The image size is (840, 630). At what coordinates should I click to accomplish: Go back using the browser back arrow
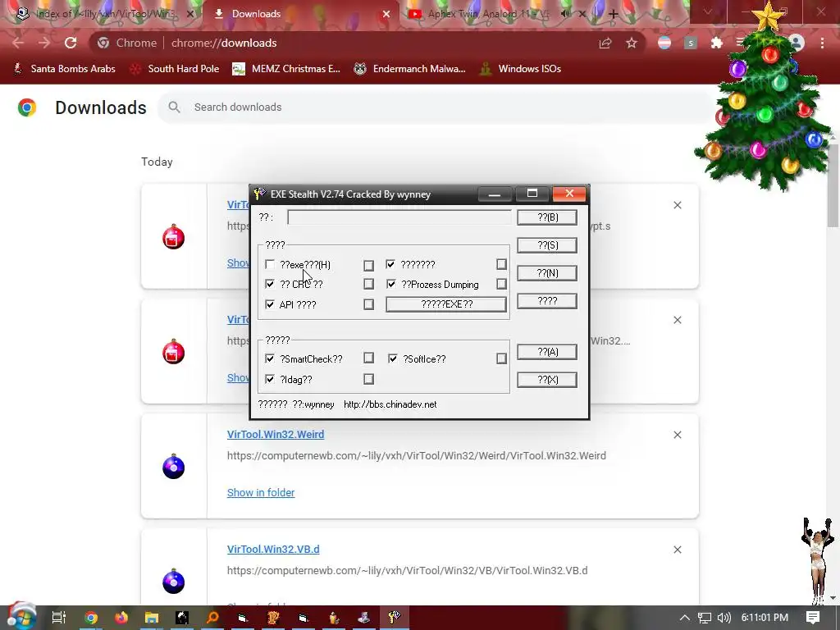[x=18, y=43]
